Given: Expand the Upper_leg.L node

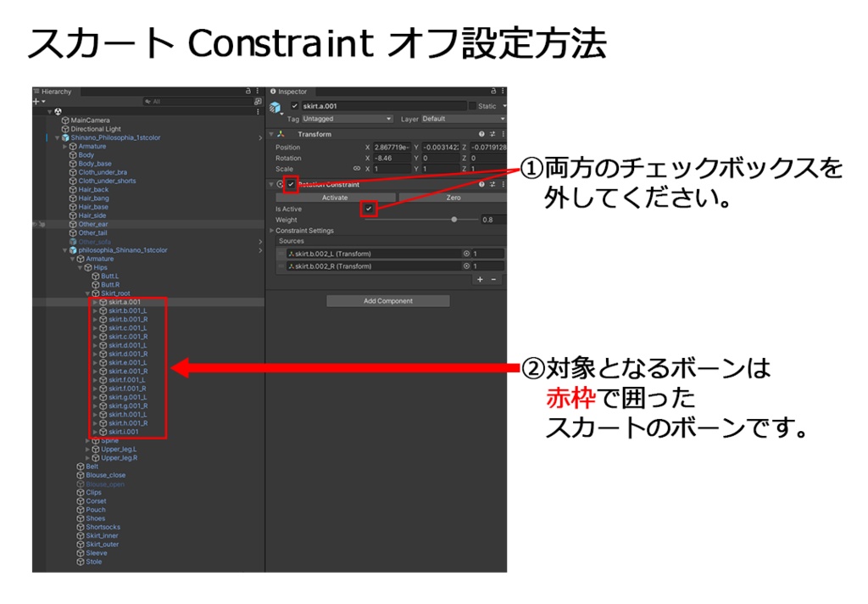Looking at the screenshot, I should pyautogui.click(x=87, y=450).
